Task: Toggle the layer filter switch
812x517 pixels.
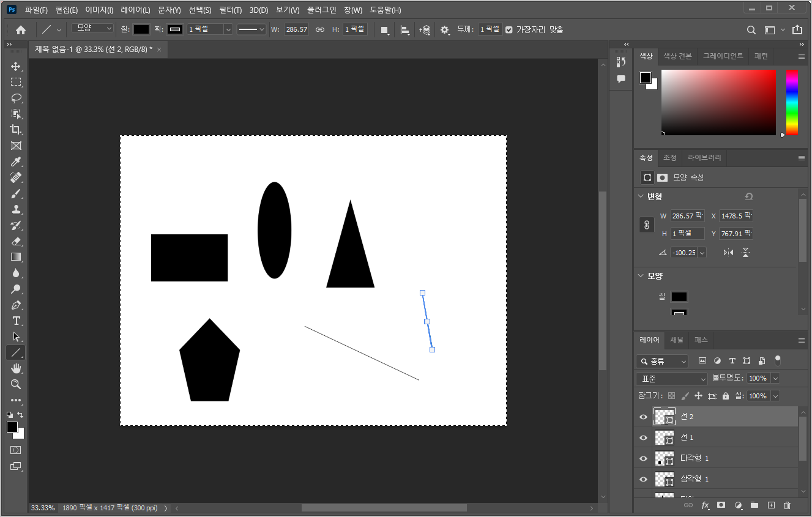Action: coord(778,360)
